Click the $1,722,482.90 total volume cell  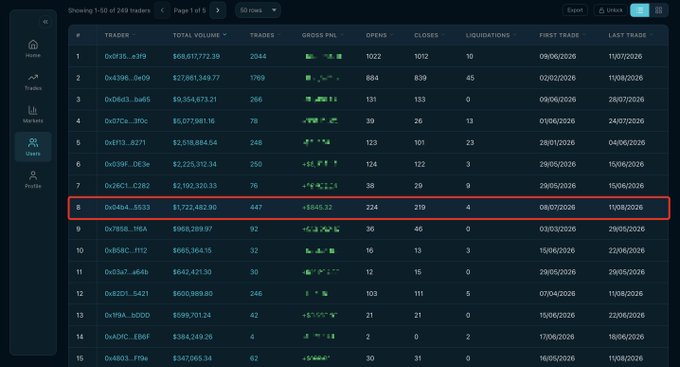pyautogui.click(x=194, y=207)
